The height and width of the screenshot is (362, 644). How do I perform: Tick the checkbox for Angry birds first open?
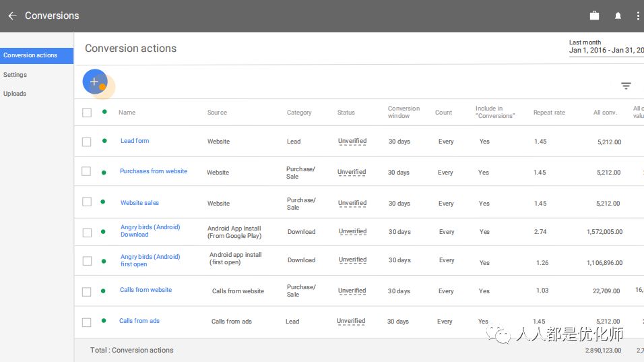87,261
